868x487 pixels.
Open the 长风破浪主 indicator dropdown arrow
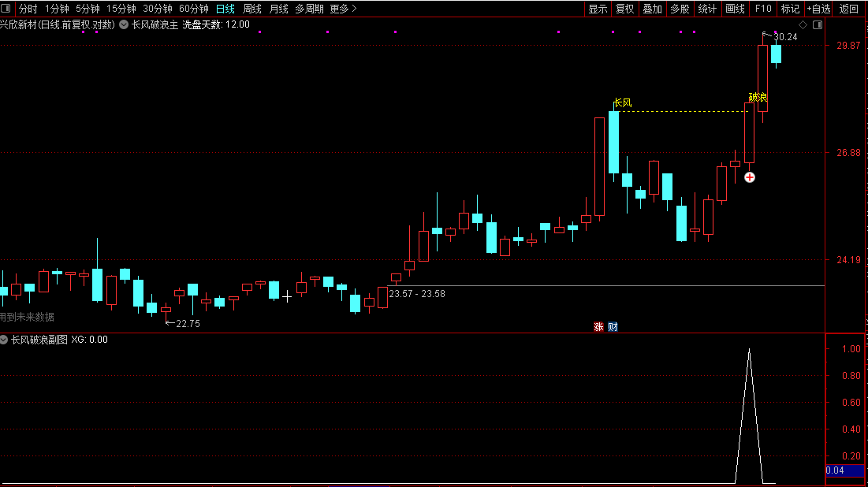(124, 25)
